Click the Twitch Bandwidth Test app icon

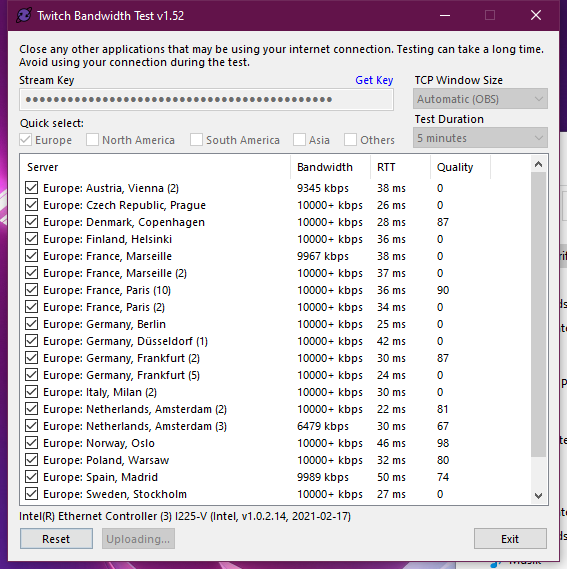click(24, 16)
